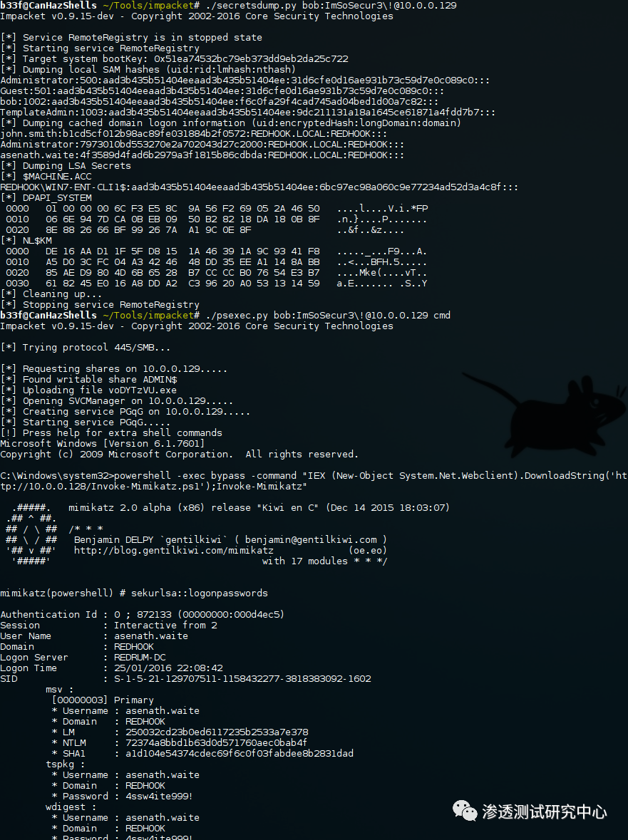Click 'Dumping LSA Secrets' line

[x=66, y=166]
